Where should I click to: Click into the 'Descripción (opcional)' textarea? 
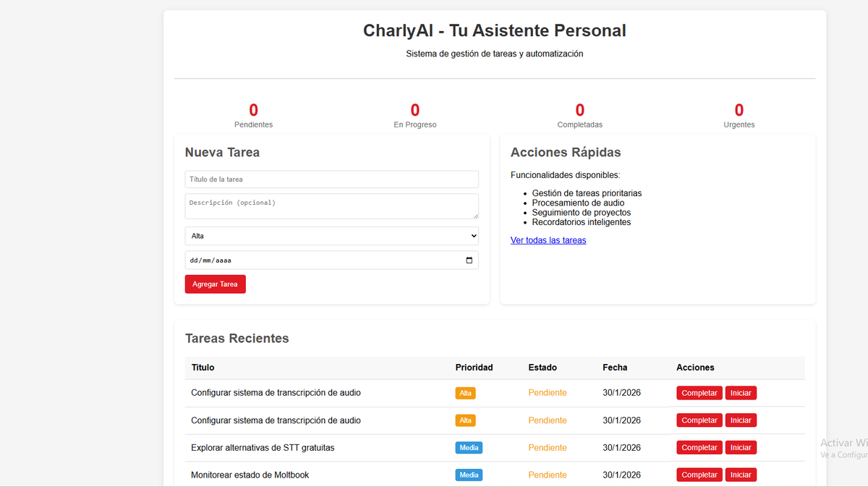coord(331,206)
